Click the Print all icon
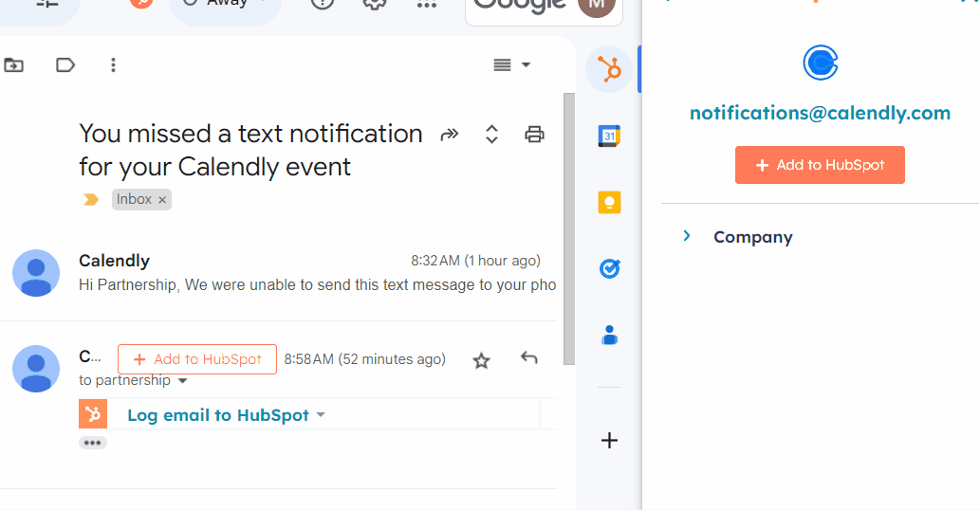The image size is (980, 510). pos(534,135)
